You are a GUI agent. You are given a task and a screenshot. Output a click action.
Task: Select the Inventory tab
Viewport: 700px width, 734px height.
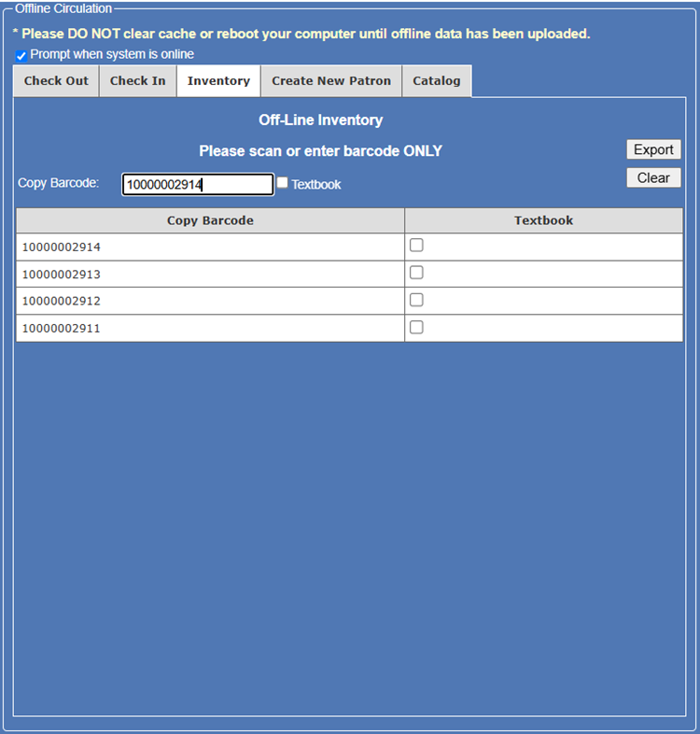(218, 81)
